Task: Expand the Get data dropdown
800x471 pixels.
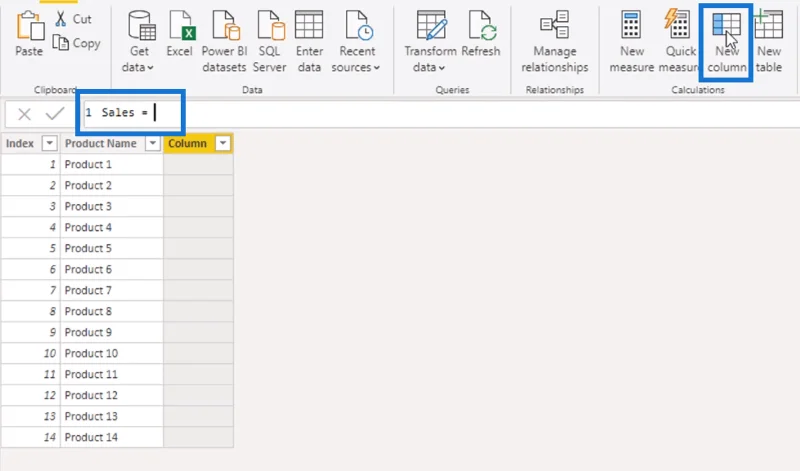Action: pyautogui.click(x=151, y=67)
